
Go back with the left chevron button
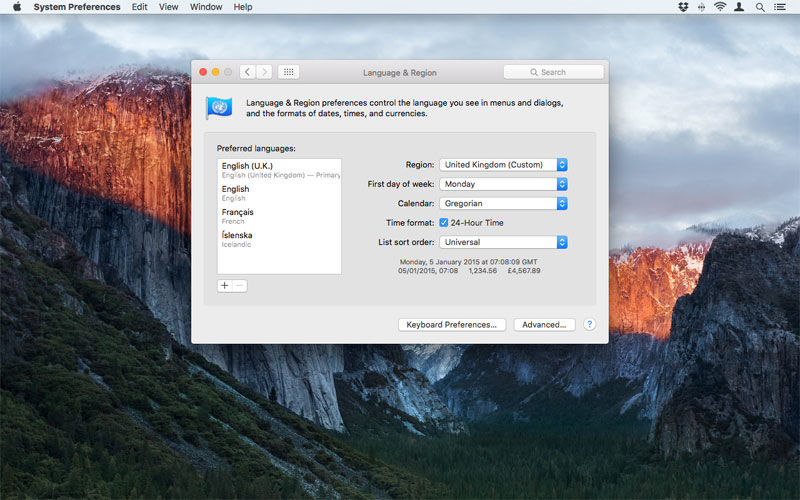tap(247, 72)
